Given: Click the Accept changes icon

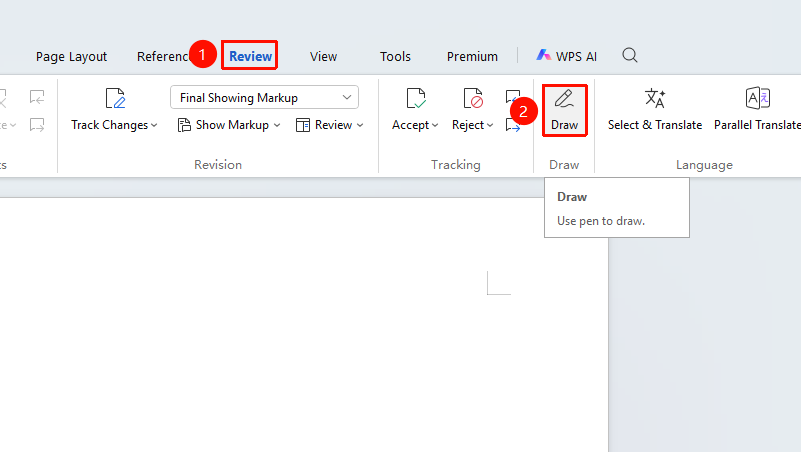Looking at the screenshot, I should 416,98.
